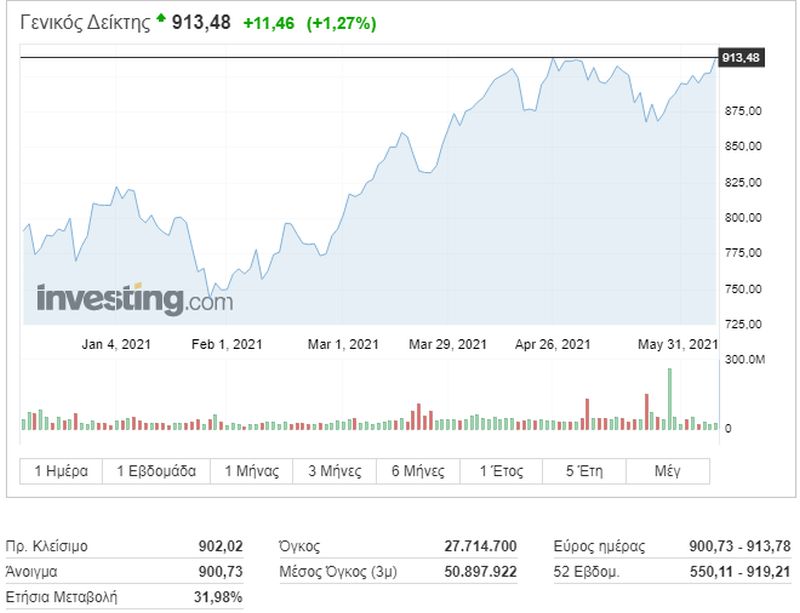Show the 3 Μήνες chart period
Viewport: 800px width, 613px height.
click(335, 471)
